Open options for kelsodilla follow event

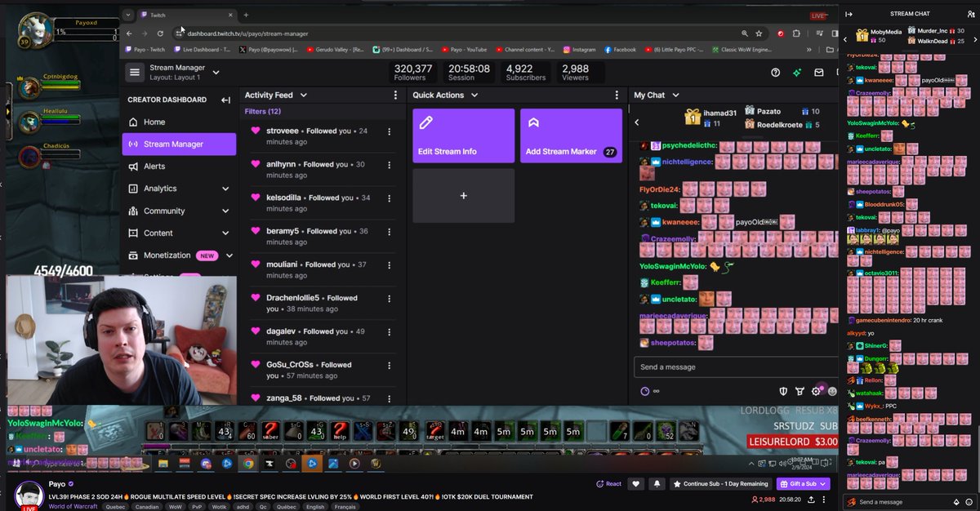click(389, 198)
